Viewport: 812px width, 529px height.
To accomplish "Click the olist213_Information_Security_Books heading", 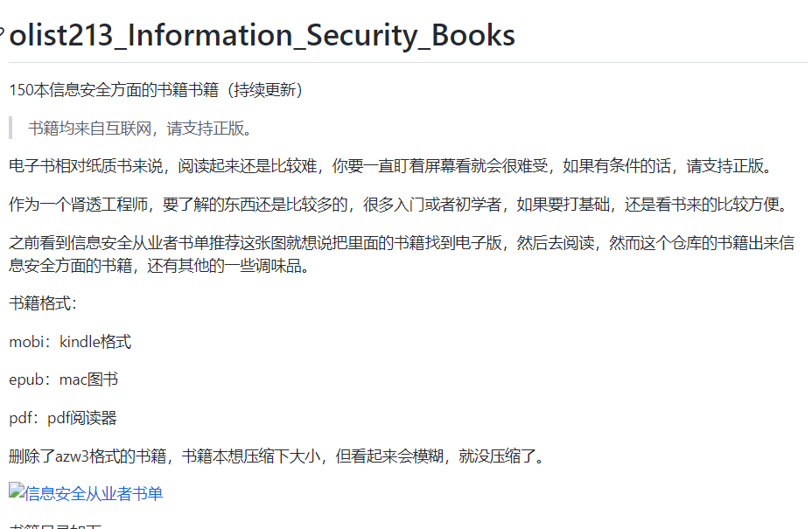I will [x=262, y=35].
